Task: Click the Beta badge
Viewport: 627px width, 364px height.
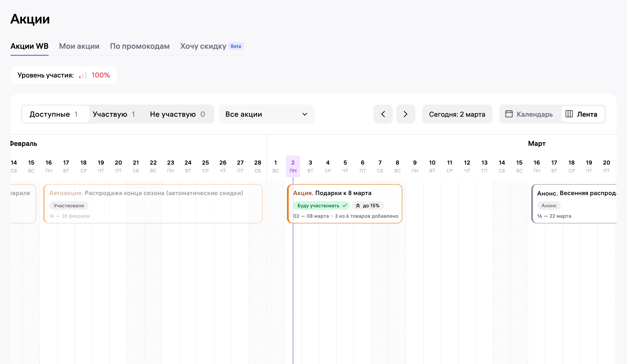Action: click(x=236, y=46)
